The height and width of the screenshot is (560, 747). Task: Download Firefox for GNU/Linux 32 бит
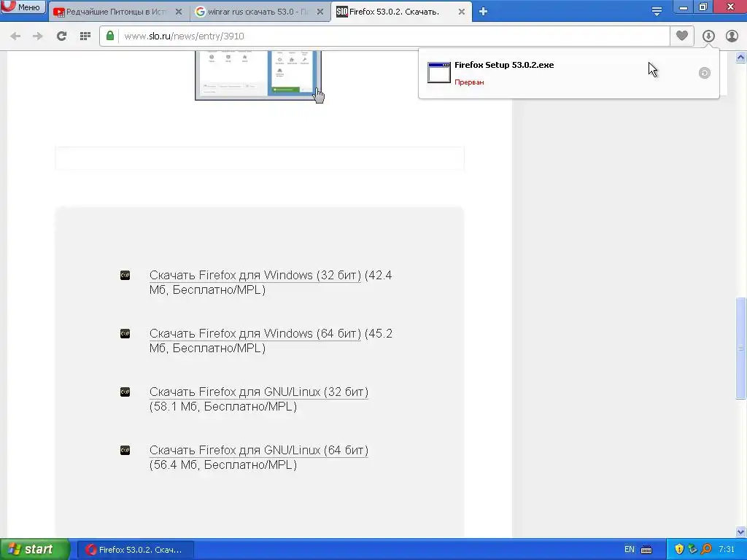tap(259, 392)
